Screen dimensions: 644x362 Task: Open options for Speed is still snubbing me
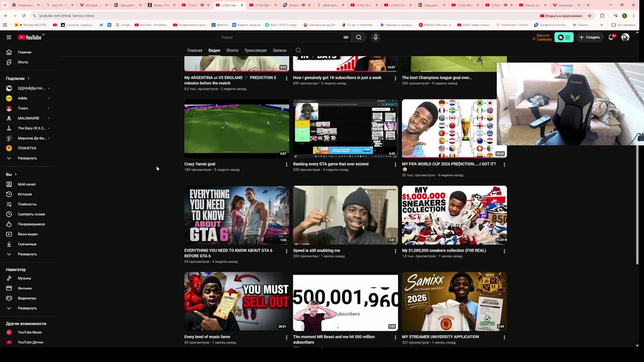395,251
